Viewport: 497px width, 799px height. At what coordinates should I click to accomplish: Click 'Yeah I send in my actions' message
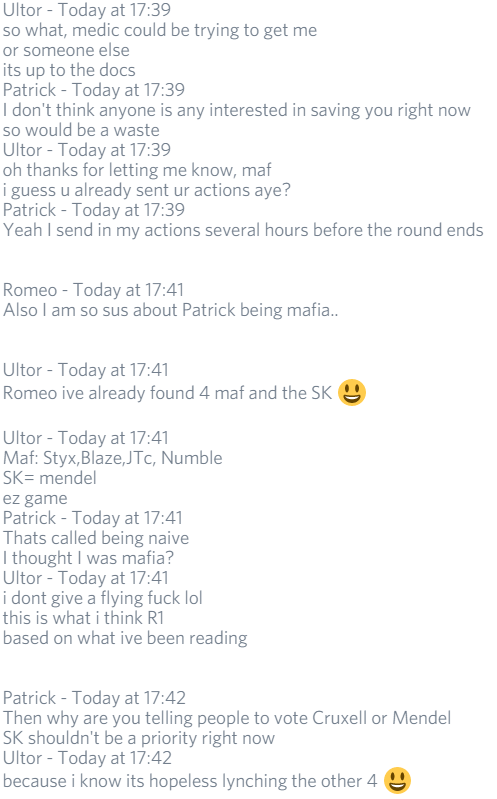243,230
